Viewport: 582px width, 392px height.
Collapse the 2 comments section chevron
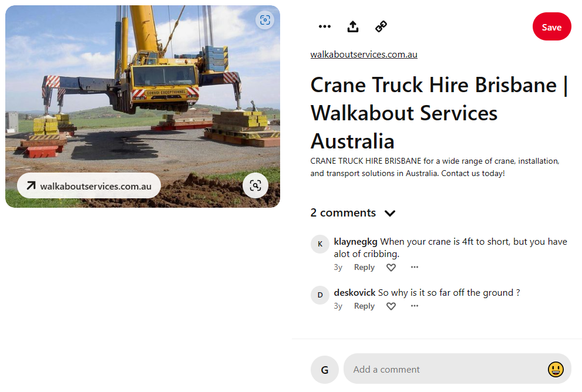(390, 213)
